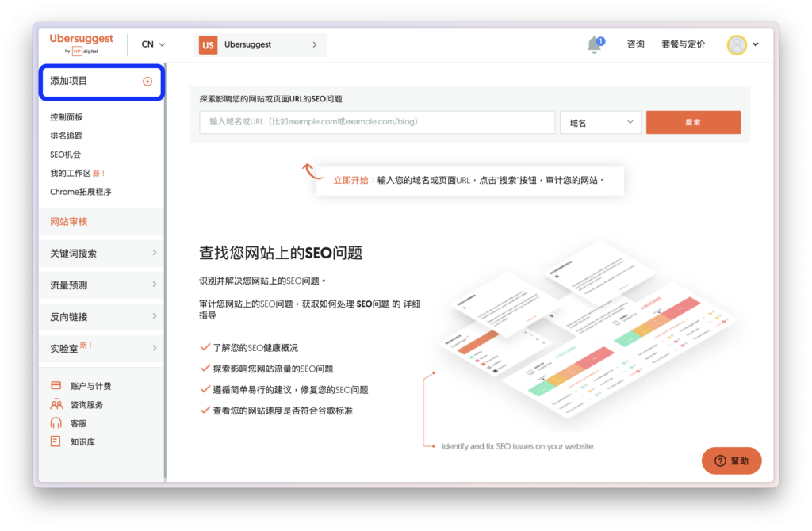This screenshot has width=812, height=531.
Task: Open 知识库 knowledge base link
Action: click(x=82, y=442)
